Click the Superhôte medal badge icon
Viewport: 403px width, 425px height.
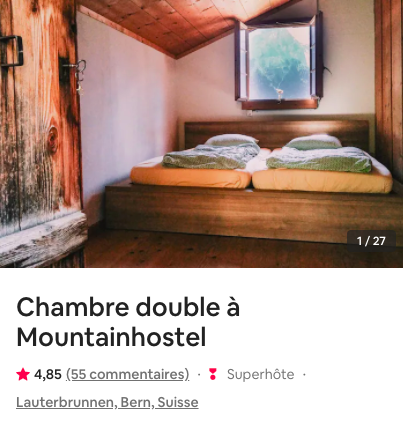click(x=213, y=374)
